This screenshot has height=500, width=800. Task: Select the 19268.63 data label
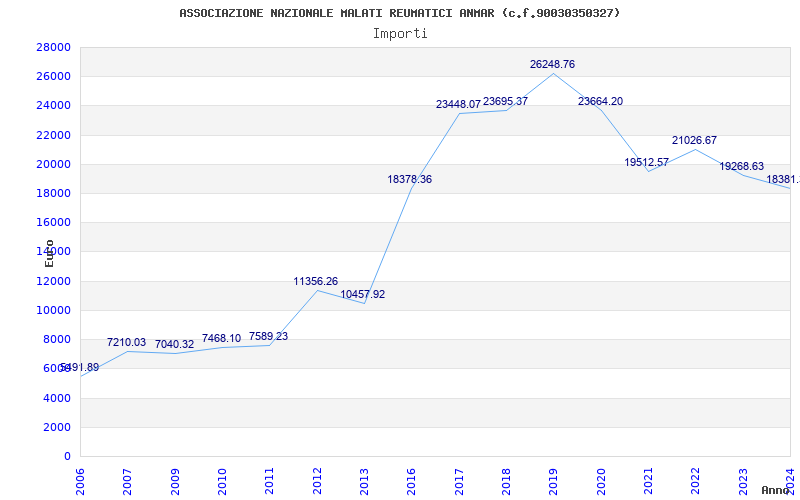[741, 166]
